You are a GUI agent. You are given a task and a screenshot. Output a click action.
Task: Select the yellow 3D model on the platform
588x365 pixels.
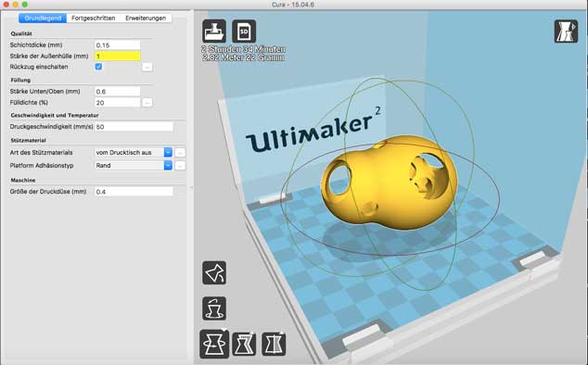pos(389,182)
